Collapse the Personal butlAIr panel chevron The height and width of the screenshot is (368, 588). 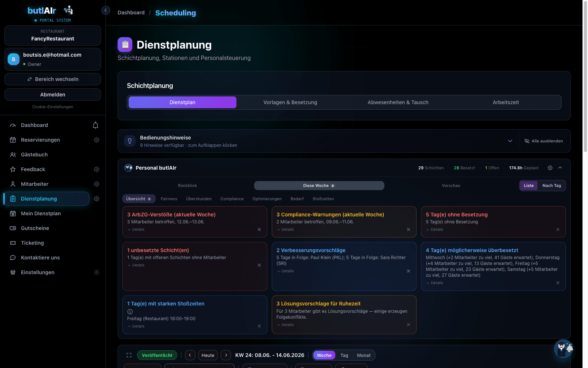click(x=560, y=168)
